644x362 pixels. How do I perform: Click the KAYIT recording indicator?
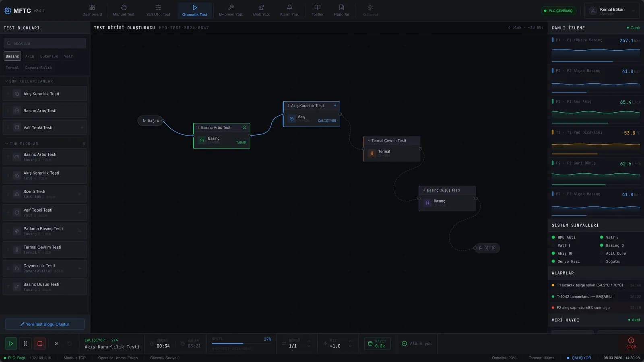377,343
